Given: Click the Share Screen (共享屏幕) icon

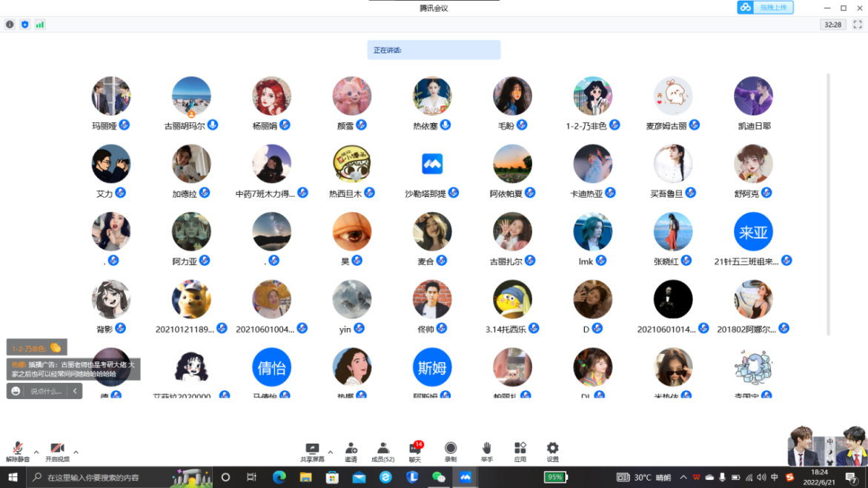Looking at the screenshot, I should (x=312, y=449).
